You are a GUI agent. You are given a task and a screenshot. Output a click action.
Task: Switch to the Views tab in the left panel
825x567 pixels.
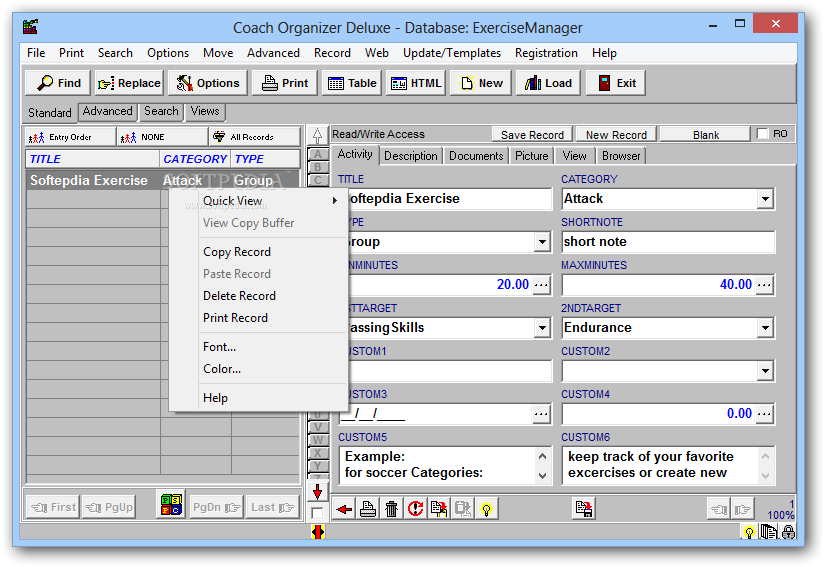tap(205, 111)
